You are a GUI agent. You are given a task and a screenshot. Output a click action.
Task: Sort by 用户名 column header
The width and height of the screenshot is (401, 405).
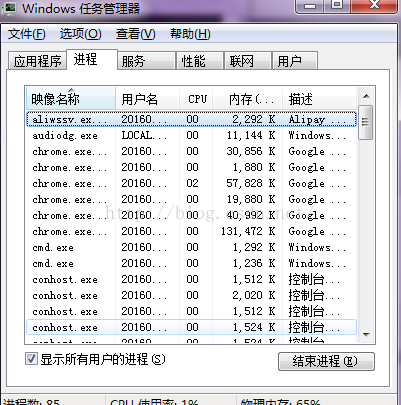point(147,99)
